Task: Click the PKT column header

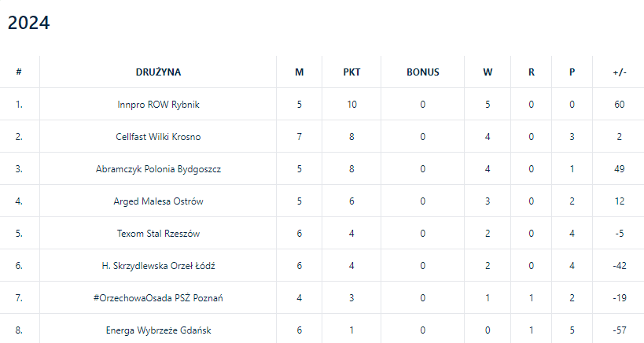Action: click(351, 72)
